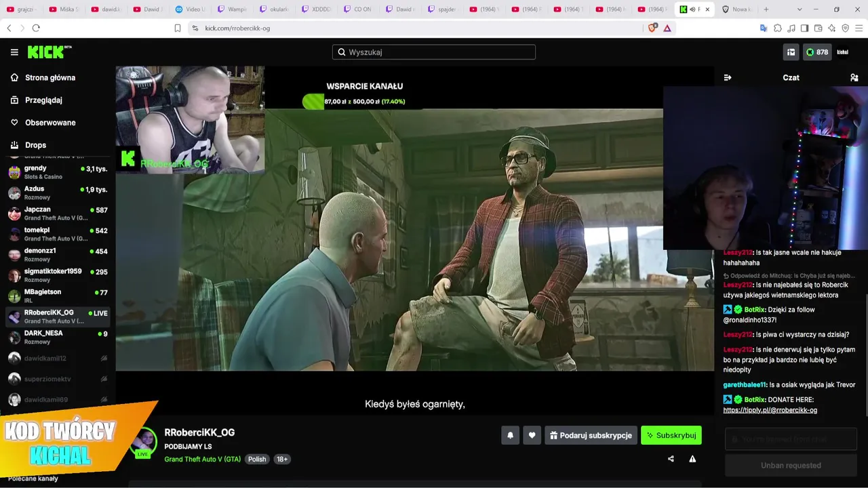Open the browser main menu
The image size is (868, 488).
coord(859,28)
